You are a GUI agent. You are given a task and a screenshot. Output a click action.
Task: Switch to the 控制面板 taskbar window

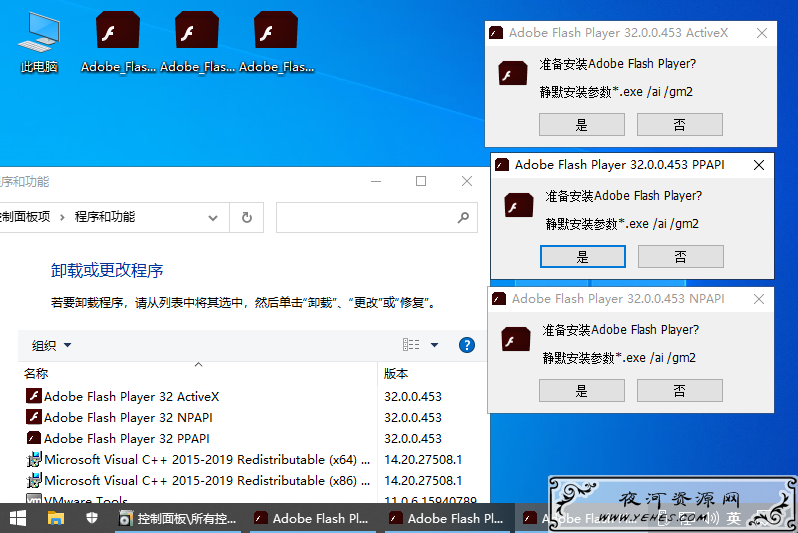tap(178, 519)
